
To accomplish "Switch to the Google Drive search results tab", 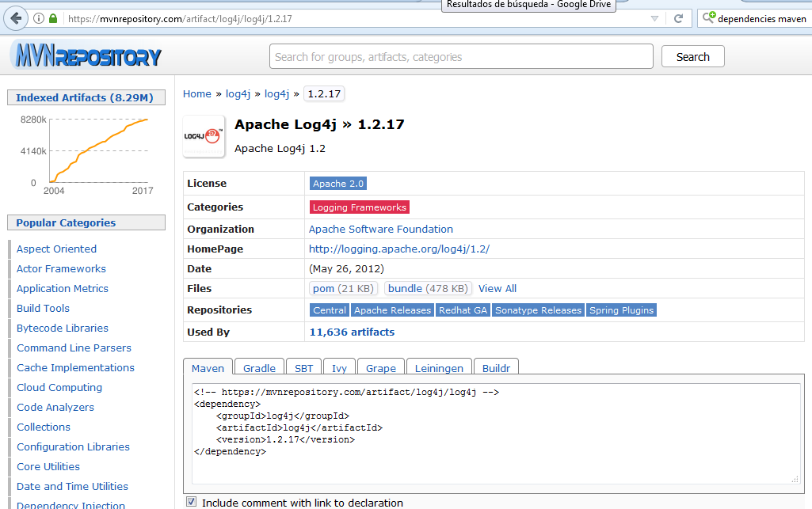I will click(x=528, y=5).
